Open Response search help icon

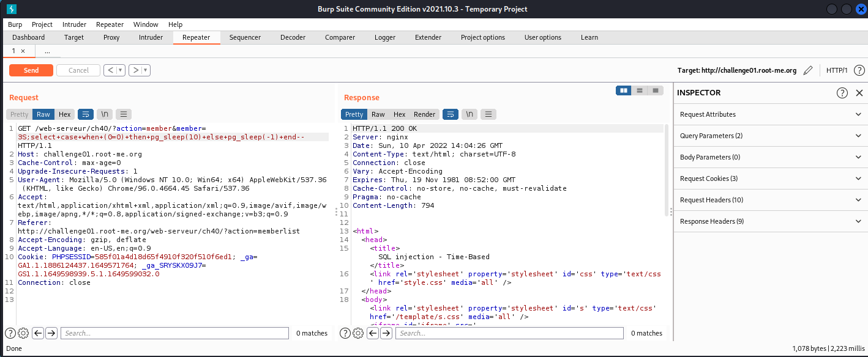click(x=345, y=333)
